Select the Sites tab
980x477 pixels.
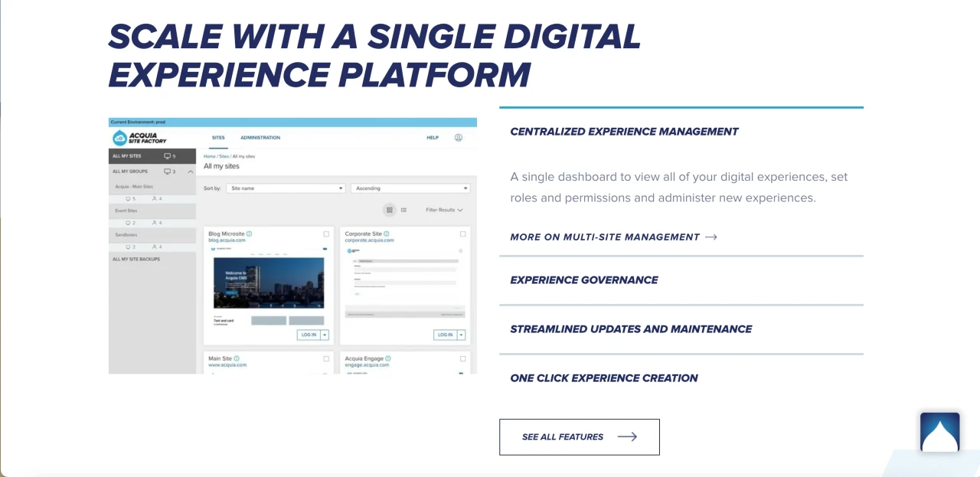click(x=218, y=138)
